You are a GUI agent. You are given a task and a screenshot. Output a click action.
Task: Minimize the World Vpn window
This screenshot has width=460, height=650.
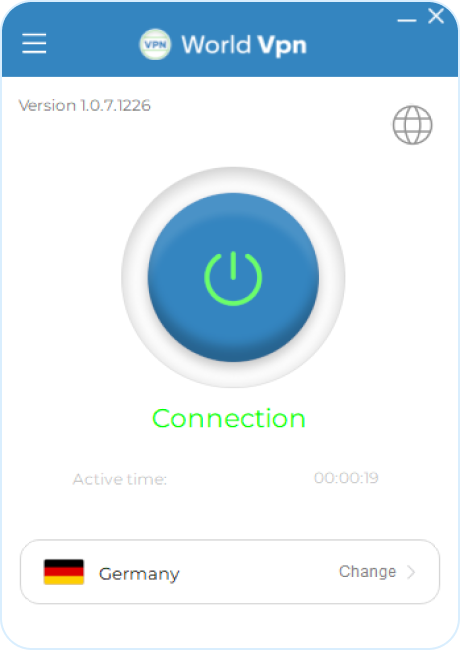407,20
